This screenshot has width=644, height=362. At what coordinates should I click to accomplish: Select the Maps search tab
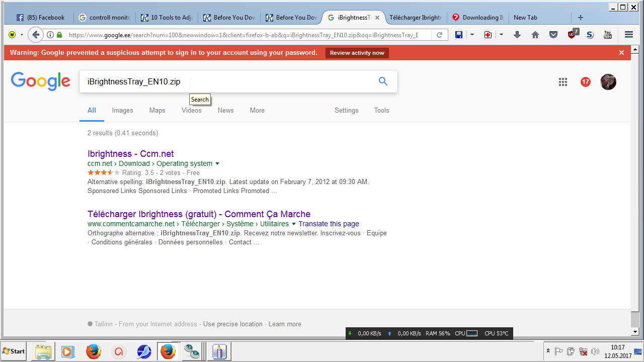tap(157, 110)
